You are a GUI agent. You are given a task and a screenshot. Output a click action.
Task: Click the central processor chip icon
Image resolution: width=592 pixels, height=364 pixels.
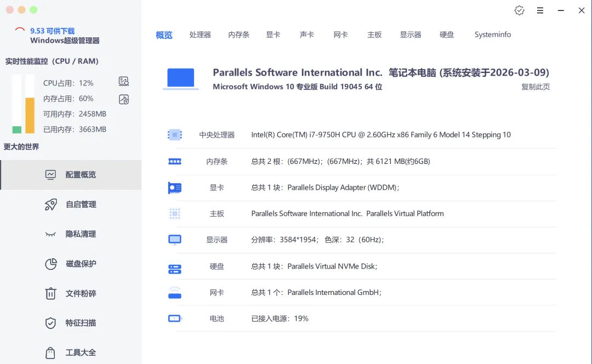[175, 135]
